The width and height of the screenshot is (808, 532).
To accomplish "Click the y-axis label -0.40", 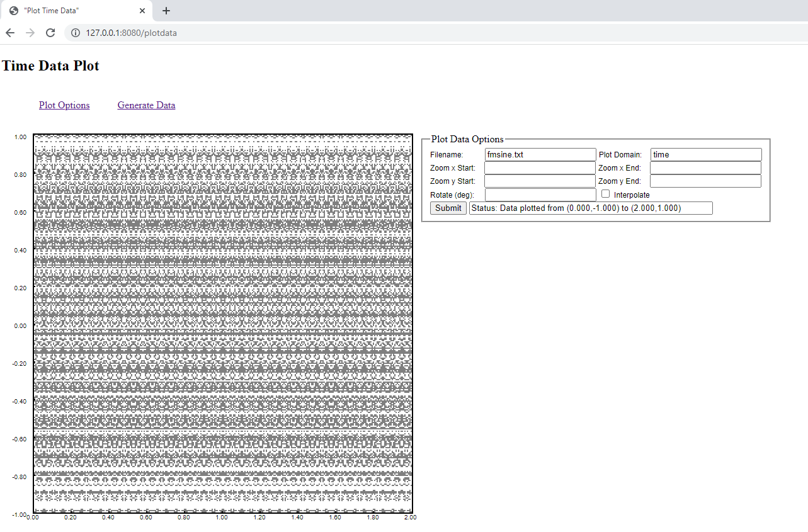I will [19, 401].
